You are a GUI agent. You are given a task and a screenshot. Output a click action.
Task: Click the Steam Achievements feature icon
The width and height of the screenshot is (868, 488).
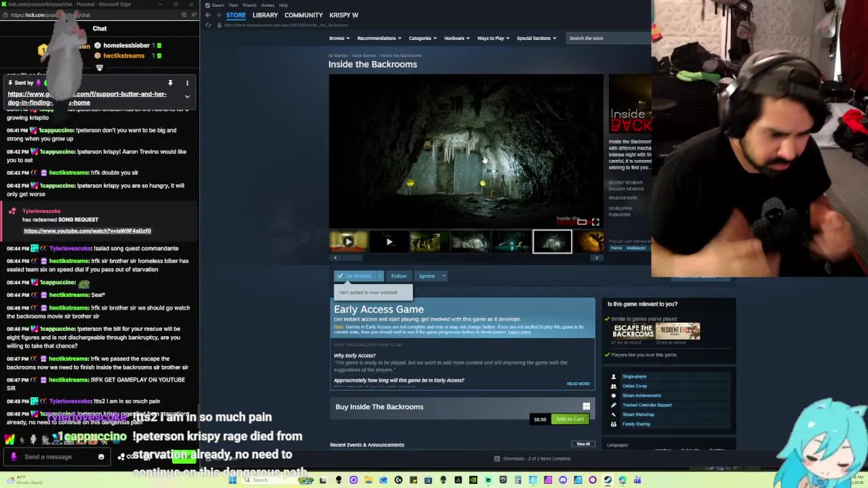click(614, 395)
